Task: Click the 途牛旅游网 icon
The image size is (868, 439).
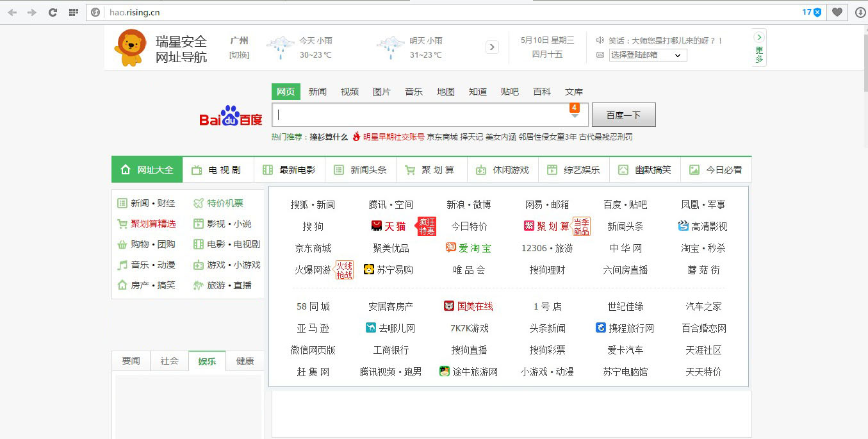Action: 445,370
